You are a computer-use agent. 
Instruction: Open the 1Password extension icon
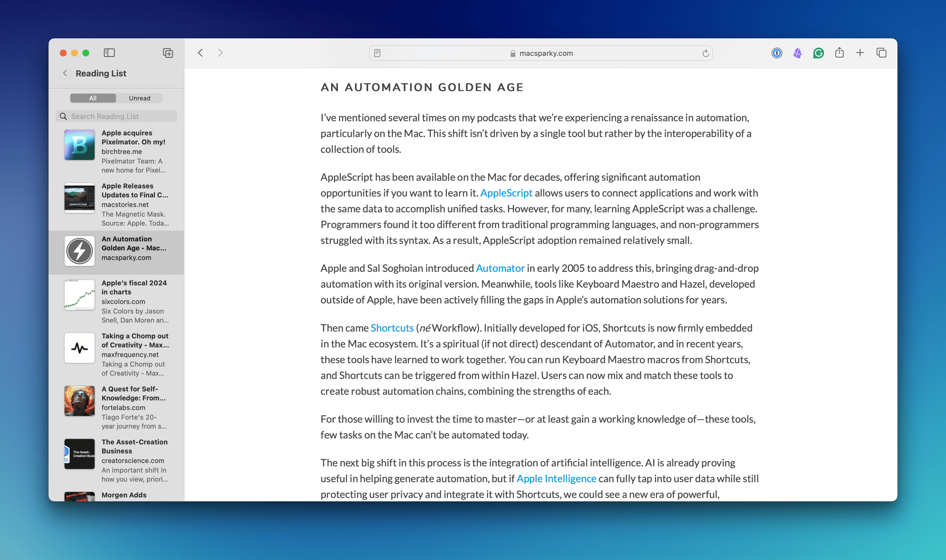click(777, 53)
